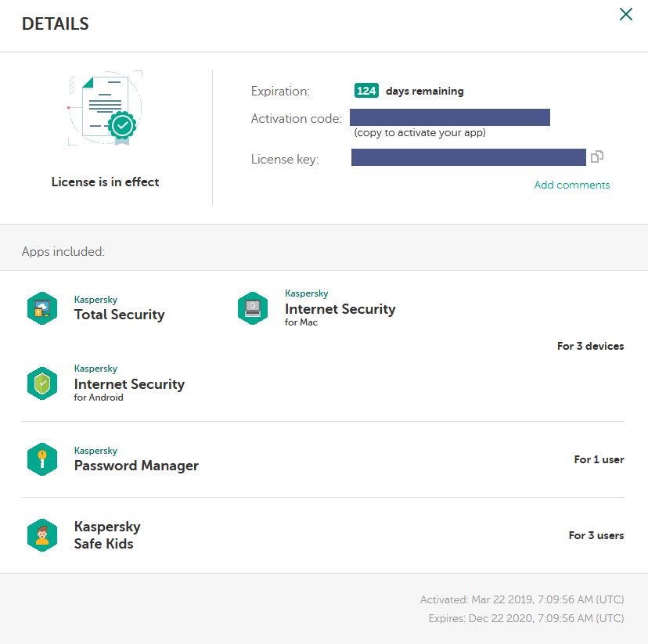Click the Internet Security for Android name

(x=129, y=384)
